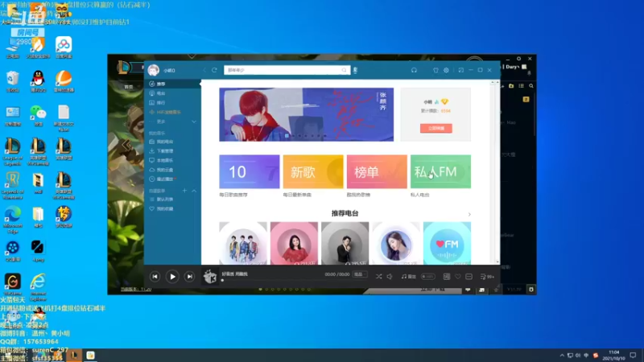This screenshot has height=362, width=644.
Task: Favorite the current song with heart
Action: click(458, 277)
